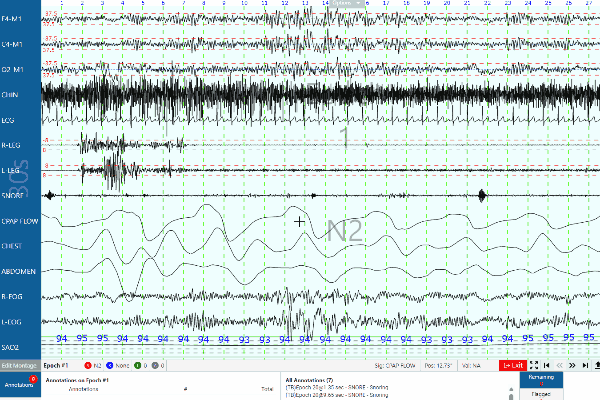Click the CPAP FLOW channel label
Screen dimensions: 600x400
(x=20, y=220)
